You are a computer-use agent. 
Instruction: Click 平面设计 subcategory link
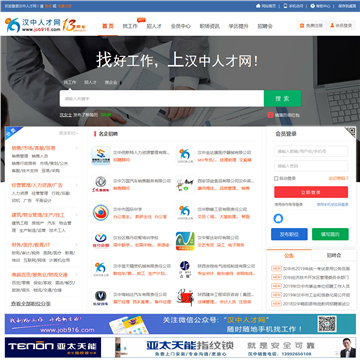[43, 200]
